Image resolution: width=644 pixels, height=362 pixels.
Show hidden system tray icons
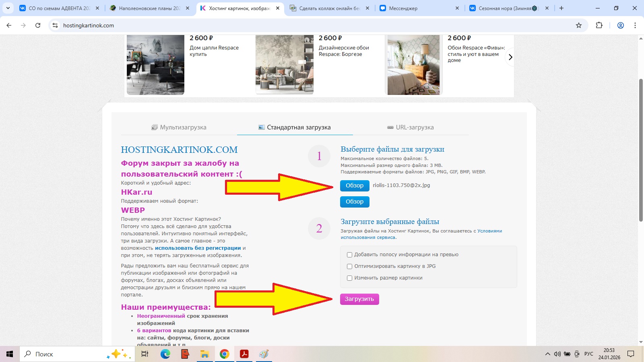coord(547,354)
